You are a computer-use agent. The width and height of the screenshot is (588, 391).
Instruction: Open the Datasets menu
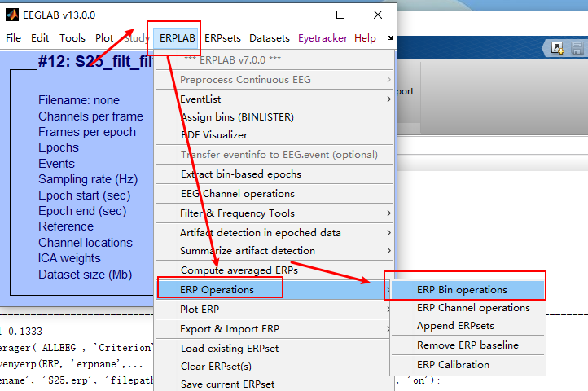click(x=270, y=38)
